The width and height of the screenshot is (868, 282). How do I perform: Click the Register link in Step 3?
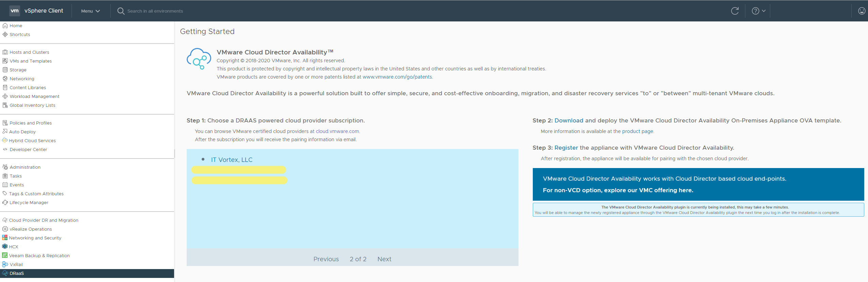(x=566, y=148)
